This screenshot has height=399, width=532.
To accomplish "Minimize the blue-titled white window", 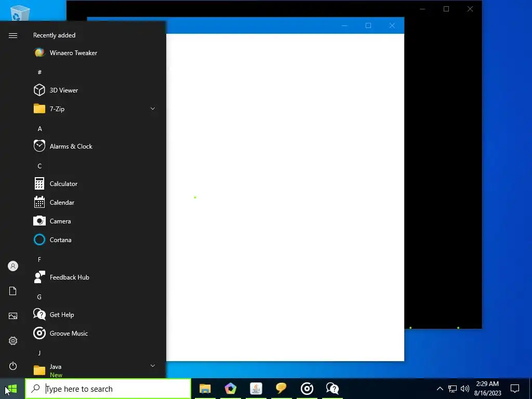I will click(x=344, y=25).
